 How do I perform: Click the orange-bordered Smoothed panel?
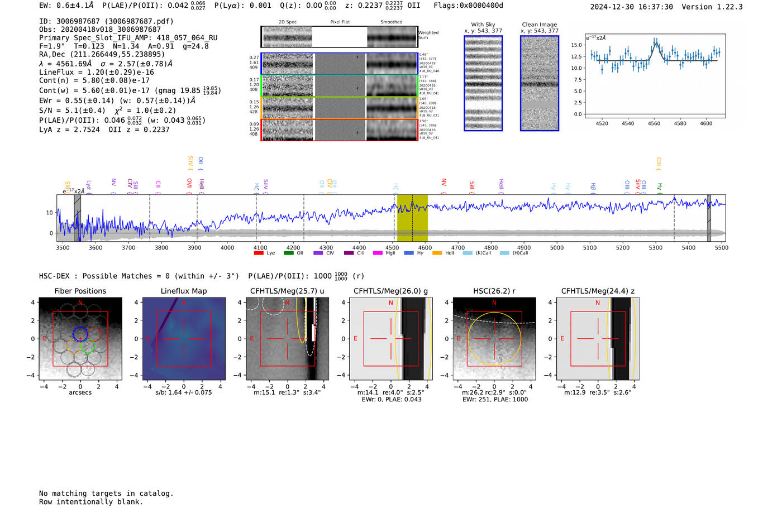(x=392, y=108)
